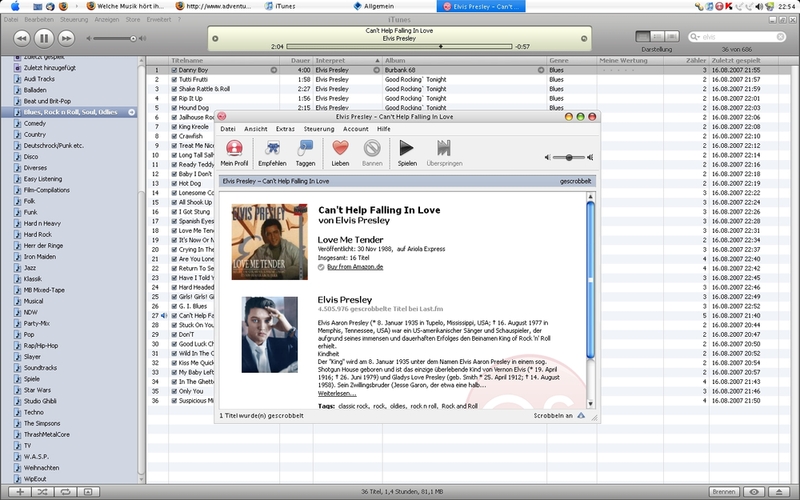Open the Account menu in Last.fm window
This screenshot has height=500, width=800.
[356, 129]
